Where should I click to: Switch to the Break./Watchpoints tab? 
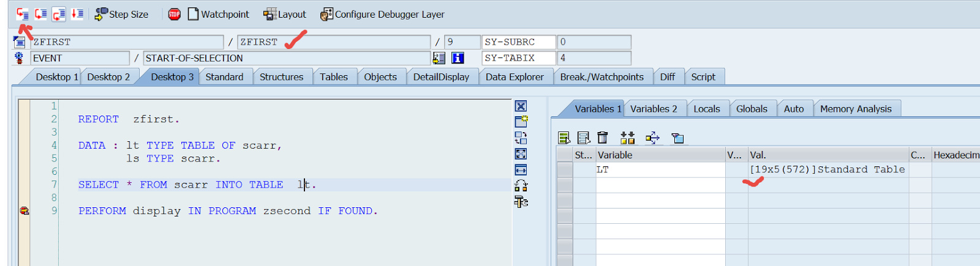(601, 77)
